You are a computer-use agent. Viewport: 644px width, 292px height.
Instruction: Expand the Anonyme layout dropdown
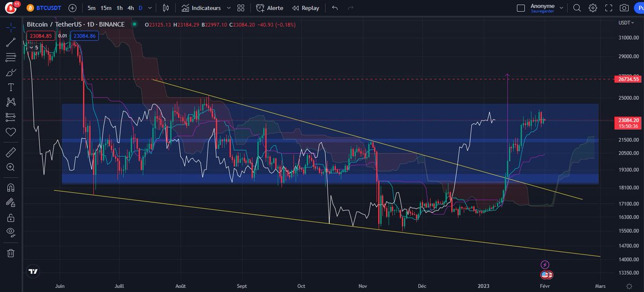point(561,8)
